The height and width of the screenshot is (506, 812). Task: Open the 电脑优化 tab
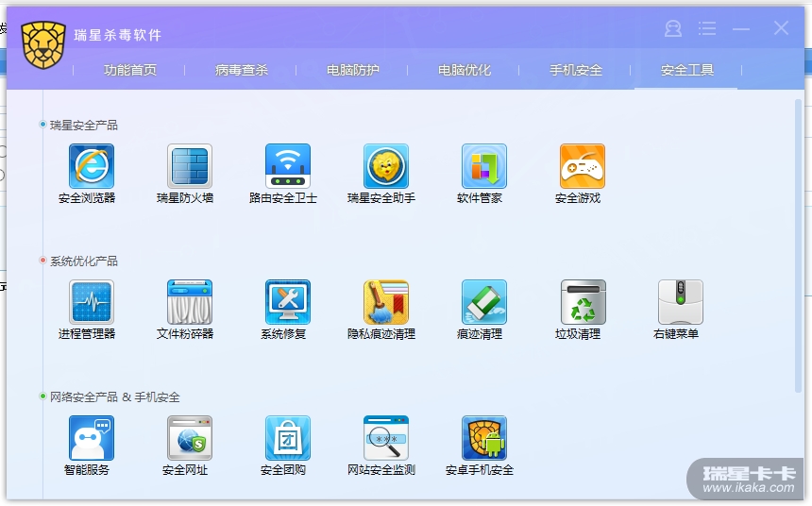point(464,70)
